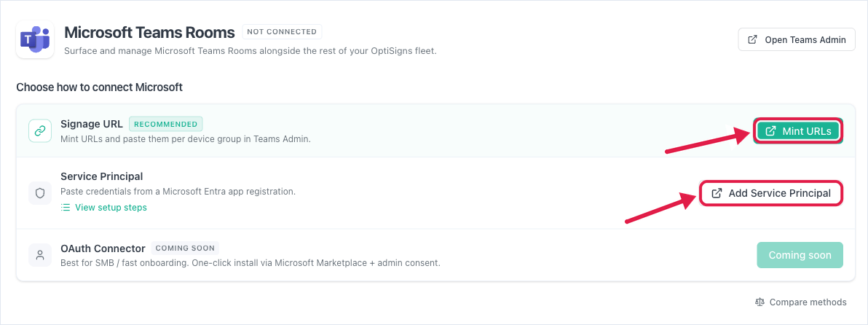Click the Mint URLs button

coord(797,131)
